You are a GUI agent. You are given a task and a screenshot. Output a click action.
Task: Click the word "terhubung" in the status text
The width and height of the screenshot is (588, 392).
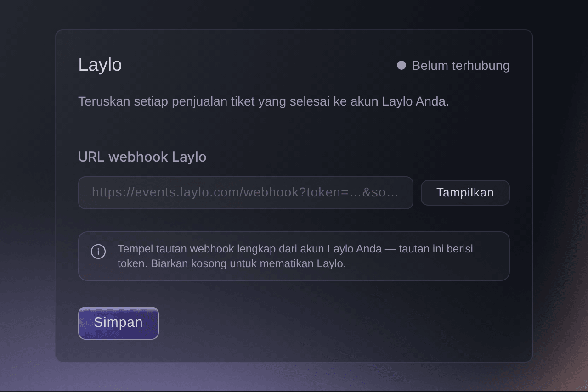481,66
